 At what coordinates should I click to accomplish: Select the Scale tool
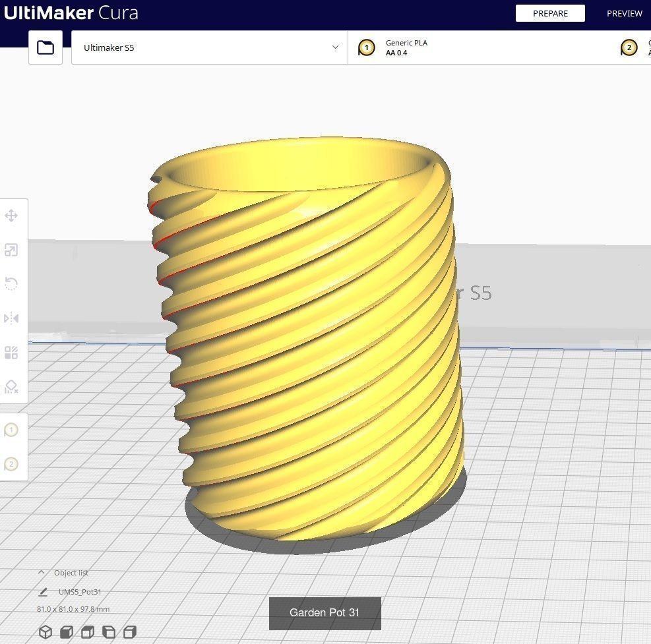tap(11, 250)
